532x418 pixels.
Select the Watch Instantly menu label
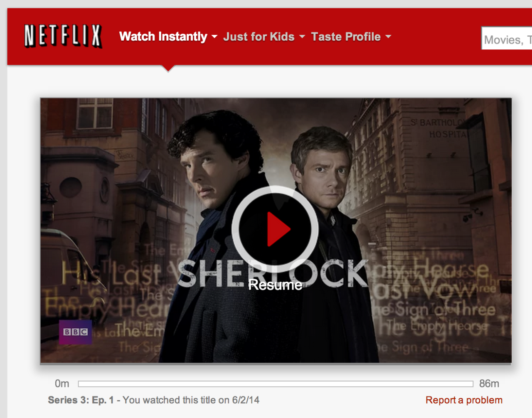click(163, 37)
